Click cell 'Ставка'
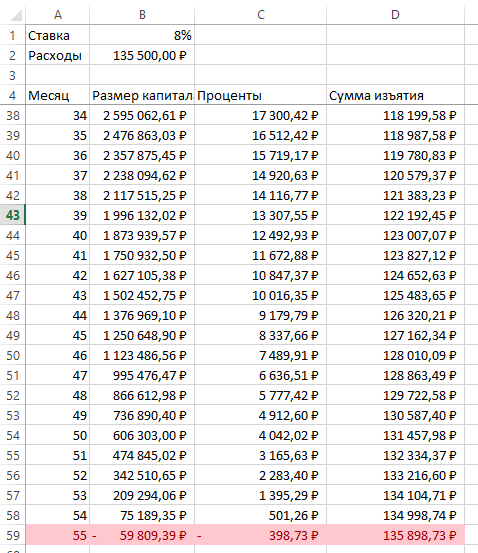478x553 pixels. click(x=58, y=35)
